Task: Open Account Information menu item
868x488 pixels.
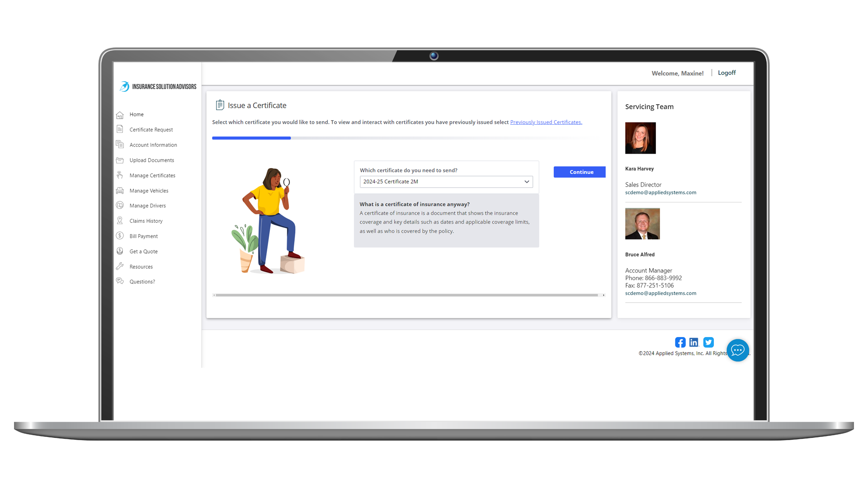Action: pos(153,145)
